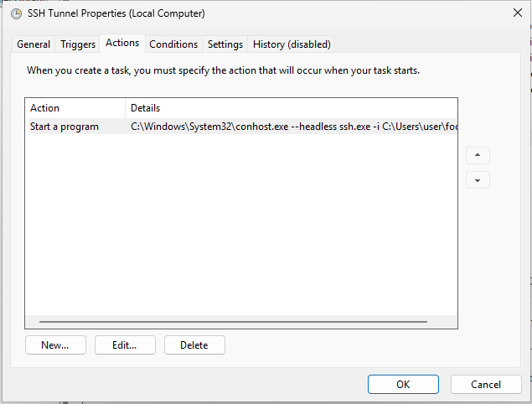Discard changes with the Cancel button

point(486,384)
